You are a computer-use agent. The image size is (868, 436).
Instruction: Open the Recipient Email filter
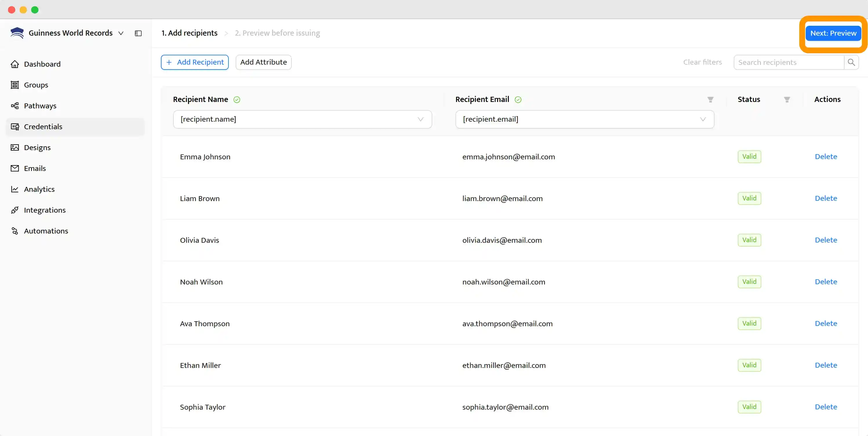point(710,100)
